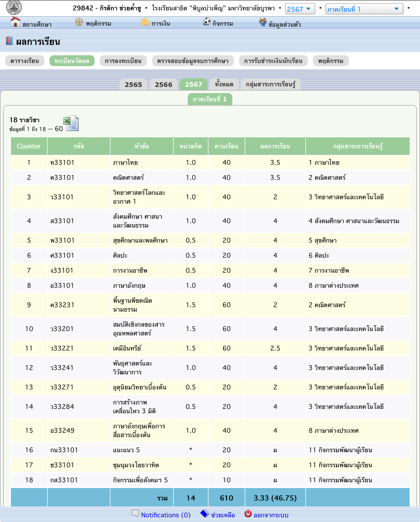Open the พฤติกรรม pill tab

(331, 61)
